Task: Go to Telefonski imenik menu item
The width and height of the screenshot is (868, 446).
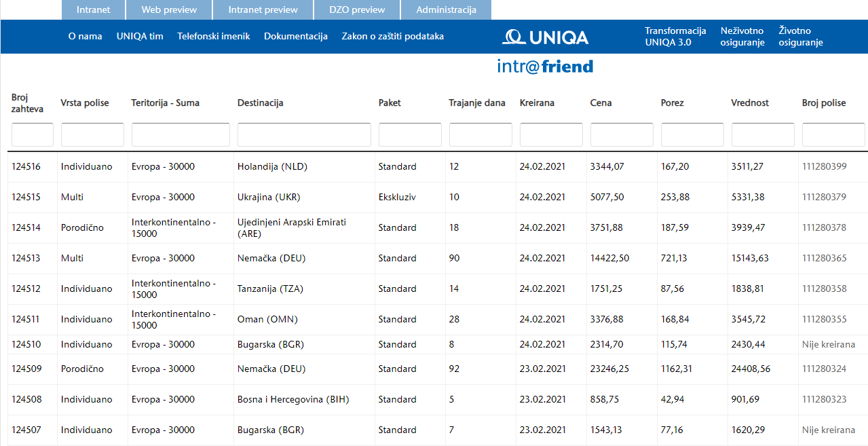Action: [213, 36]
